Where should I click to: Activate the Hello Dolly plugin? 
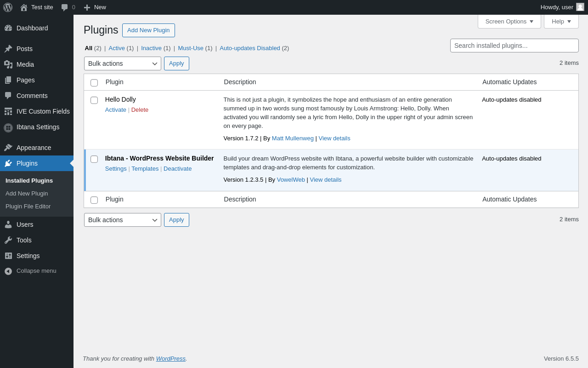[115, 110]
